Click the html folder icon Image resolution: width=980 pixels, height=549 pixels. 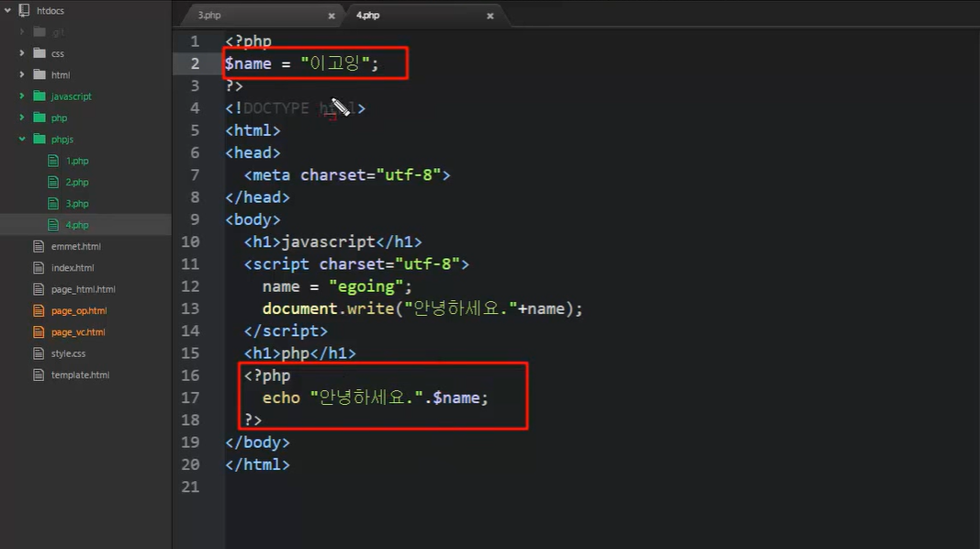(39, 74)
